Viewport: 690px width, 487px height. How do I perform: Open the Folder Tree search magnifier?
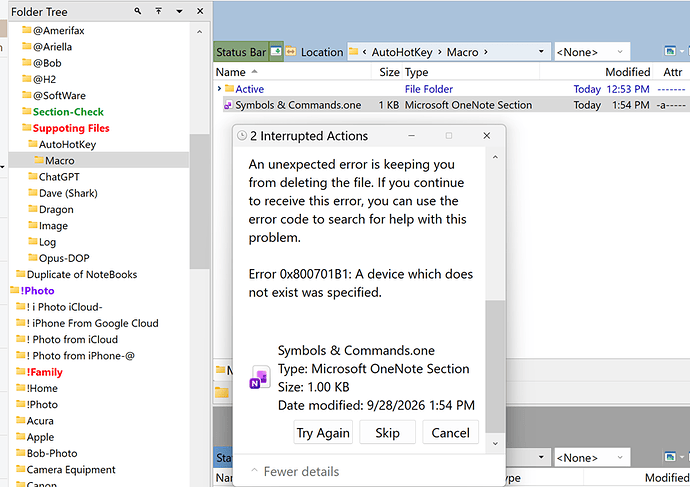point(138,11)
